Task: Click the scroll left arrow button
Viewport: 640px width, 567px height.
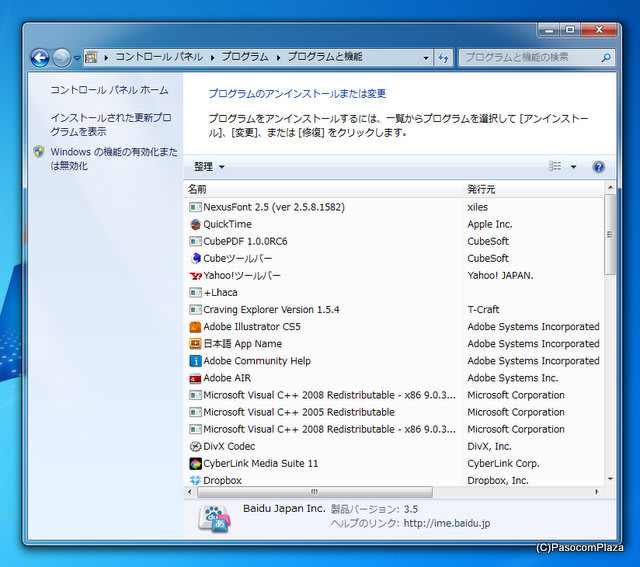Action: click(190, 492)
